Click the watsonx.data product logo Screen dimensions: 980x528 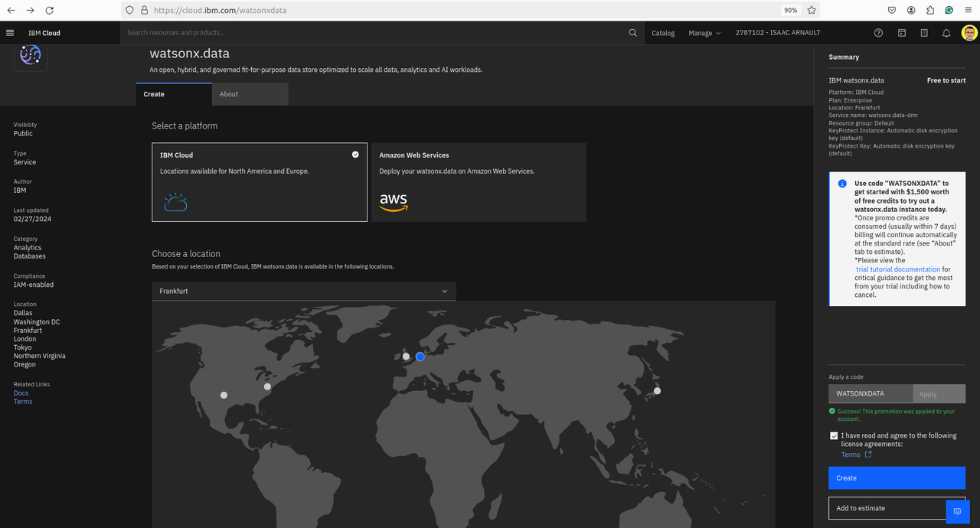(31, 56)
